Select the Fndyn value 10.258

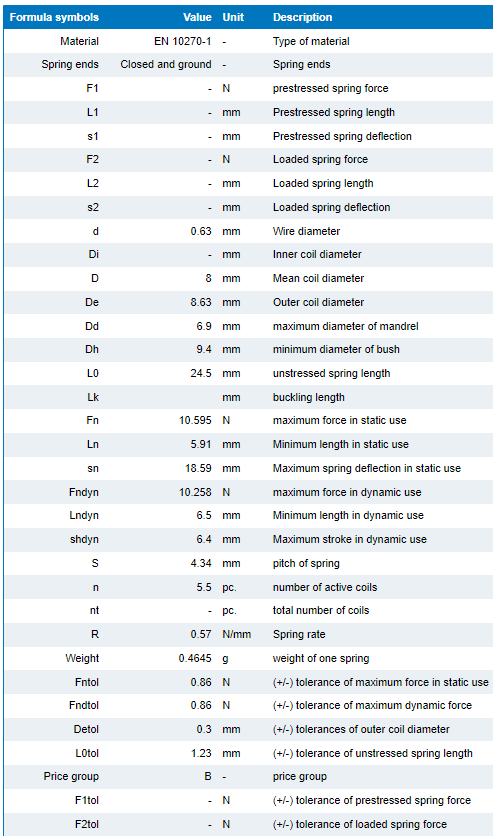(x=195, y=492)
